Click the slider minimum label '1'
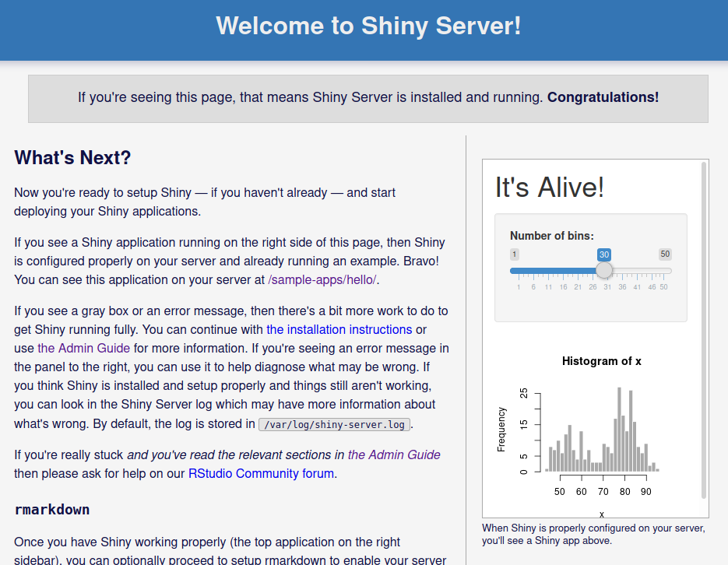 (x=514, y=254)
